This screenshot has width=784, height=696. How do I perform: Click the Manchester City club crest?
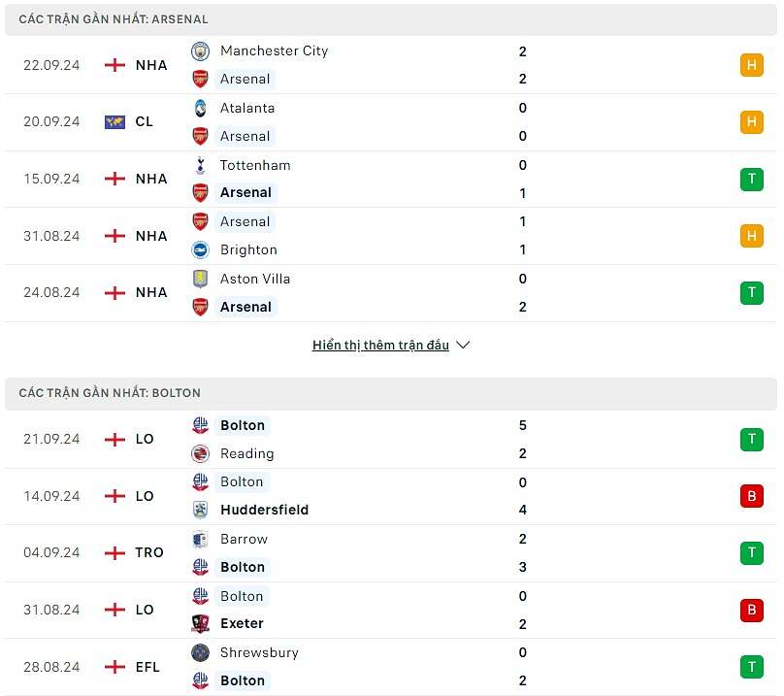200,50
